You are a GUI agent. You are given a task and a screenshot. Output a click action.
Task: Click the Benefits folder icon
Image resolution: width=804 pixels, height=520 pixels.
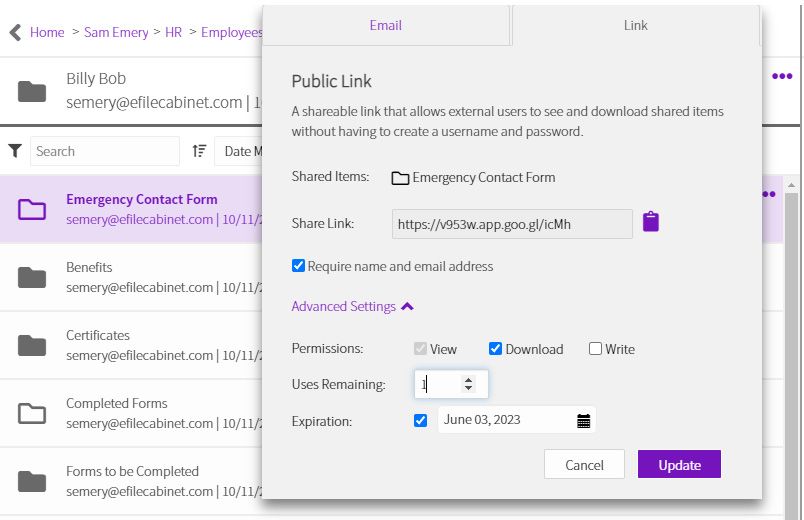[x=32, y=277]
